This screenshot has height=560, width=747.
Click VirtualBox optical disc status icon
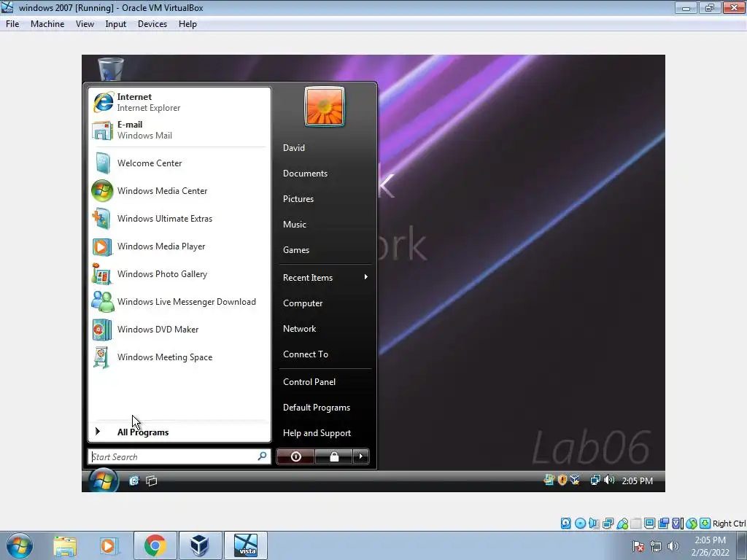coord(580,524)
